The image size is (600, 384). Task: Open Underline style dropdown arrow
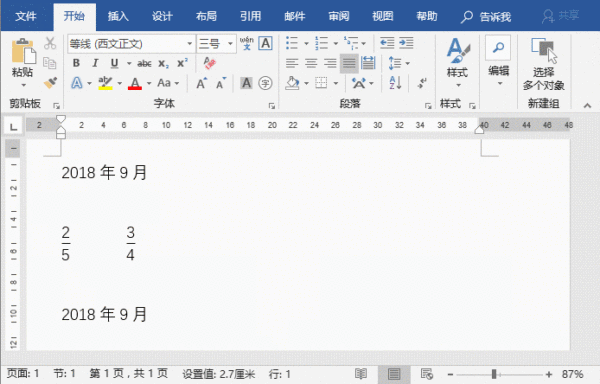point(129,63)
